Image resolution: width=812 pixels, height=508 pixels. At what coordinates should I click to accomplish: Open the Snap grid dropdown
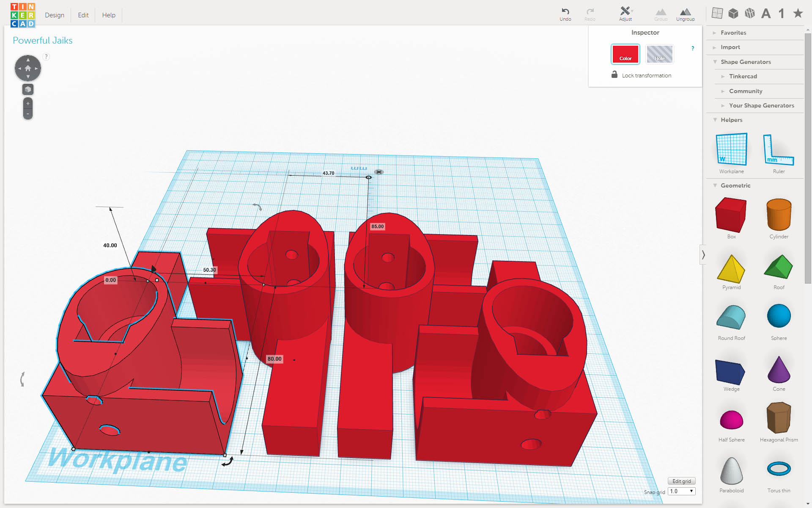(x=682, y=491)
